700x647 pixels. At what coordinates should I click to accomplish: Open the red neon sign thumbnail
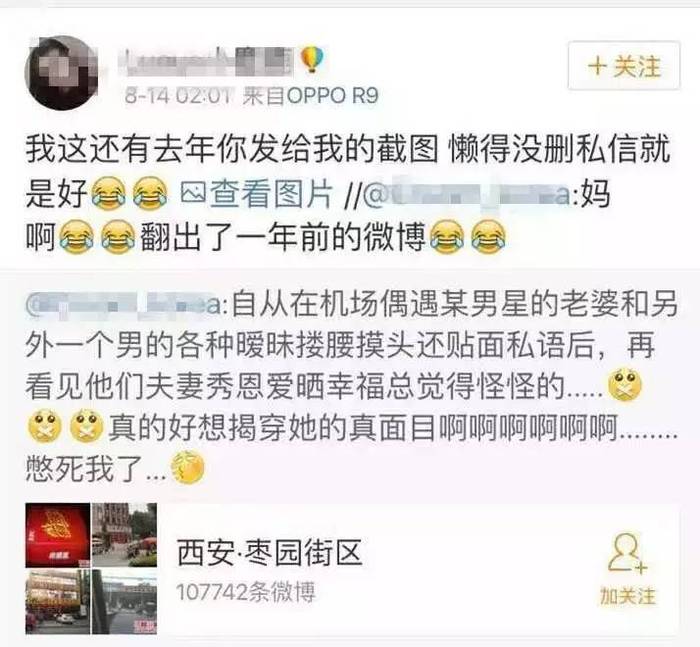click(58, 535)
